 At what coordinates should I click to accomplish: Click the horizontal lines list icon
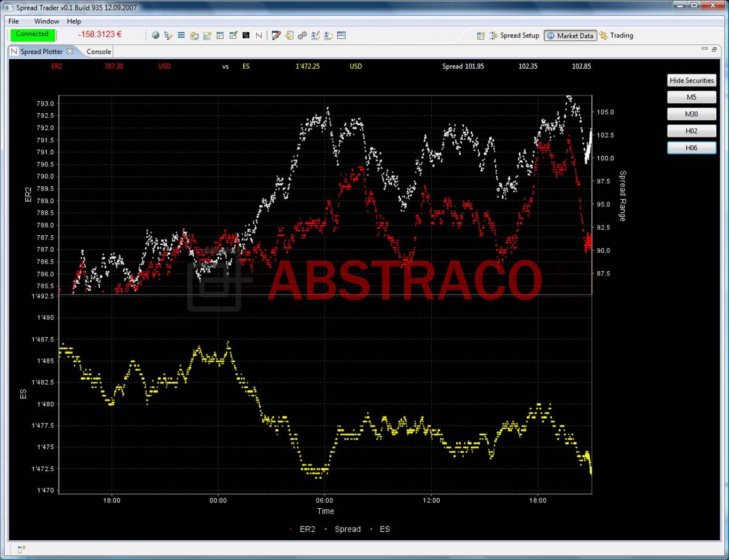181,35
